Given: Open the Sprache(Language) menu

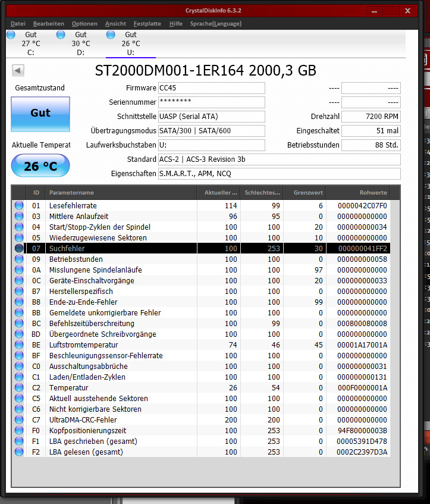Looking at the screenshot, I should point(216,23).
